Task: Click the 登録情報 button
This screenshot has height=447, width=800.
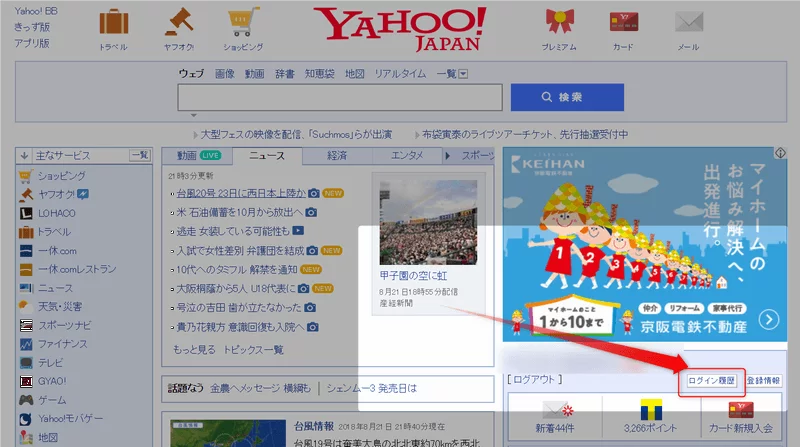Action: [x=763, y=381]
